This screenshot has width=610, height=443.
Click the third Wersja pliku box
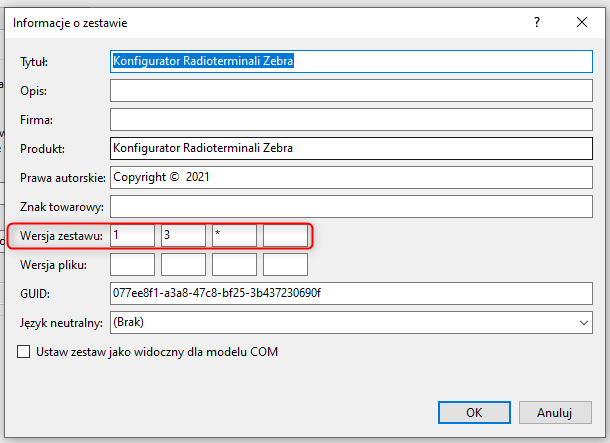234,265
